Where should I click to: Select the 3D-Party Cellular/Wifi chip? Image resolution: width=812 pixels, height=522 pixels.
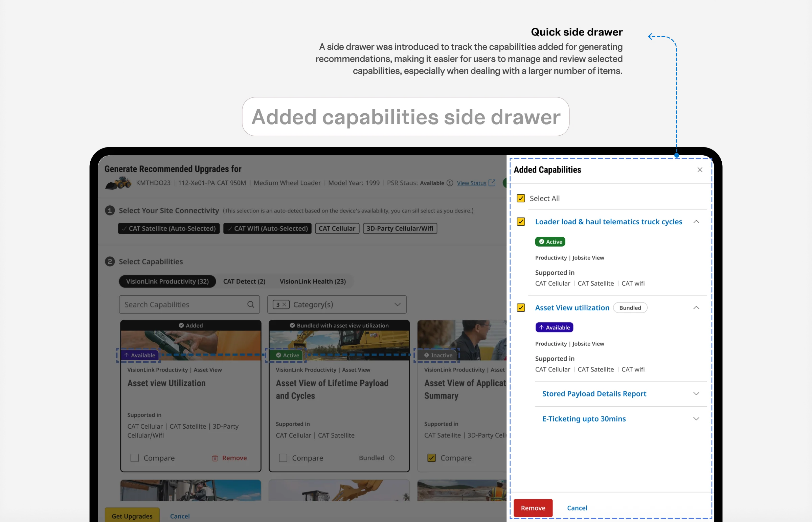400,228
